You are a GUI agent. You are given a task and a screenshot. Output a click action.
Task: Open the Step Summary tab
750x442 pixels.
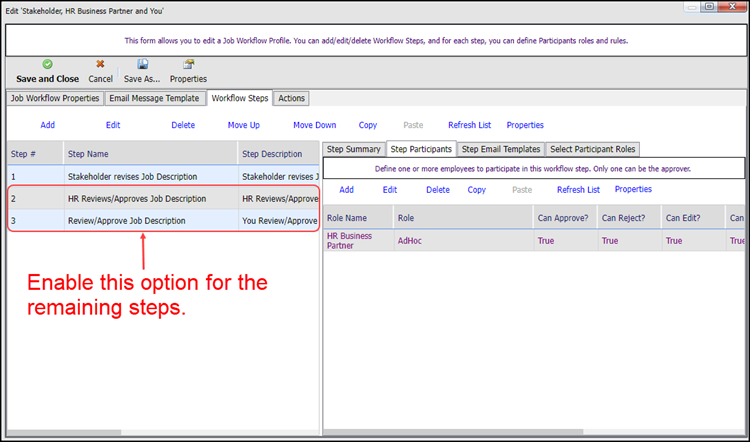pyautogui.click(x=353, y=149)
